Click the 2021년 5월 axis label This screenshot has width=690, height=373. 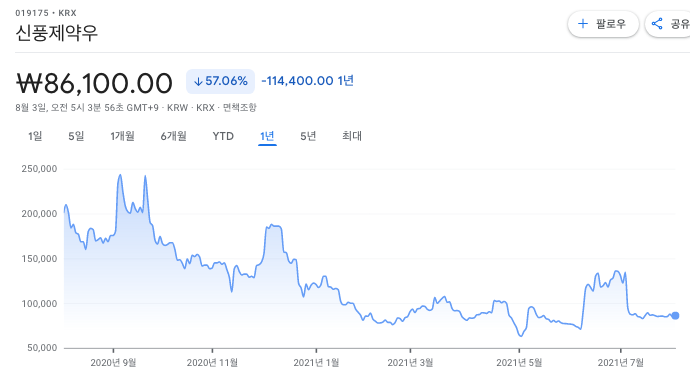pyautogui.click(x=519, y=363)
